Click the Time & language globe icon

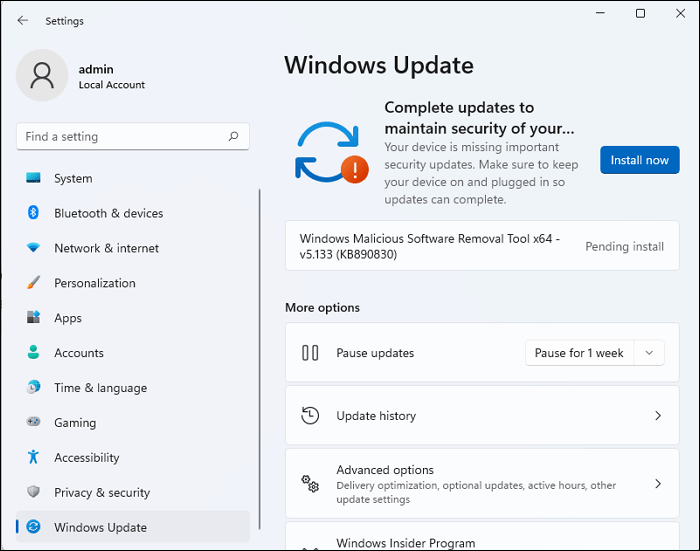tap(34, 388)
